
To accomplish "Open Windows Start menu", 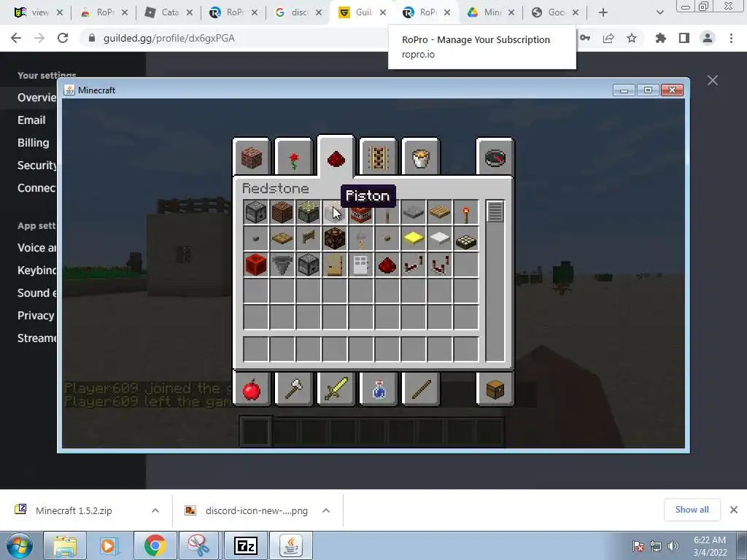I will 20,545.
